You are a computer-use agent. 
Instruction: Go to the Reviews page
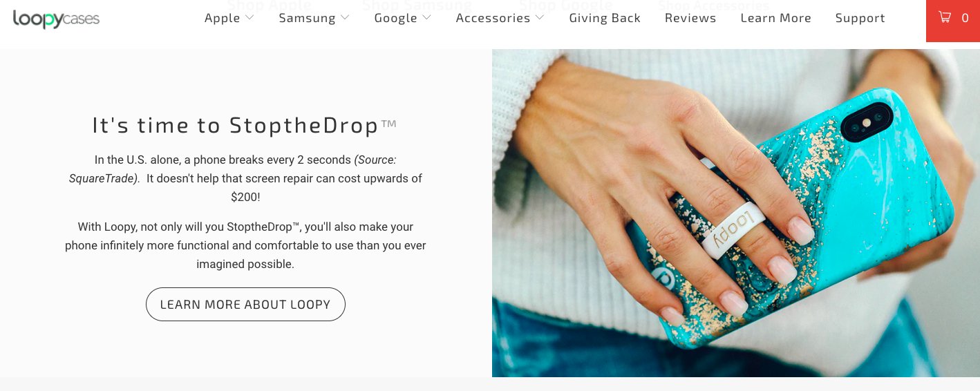tap(690, 18)
